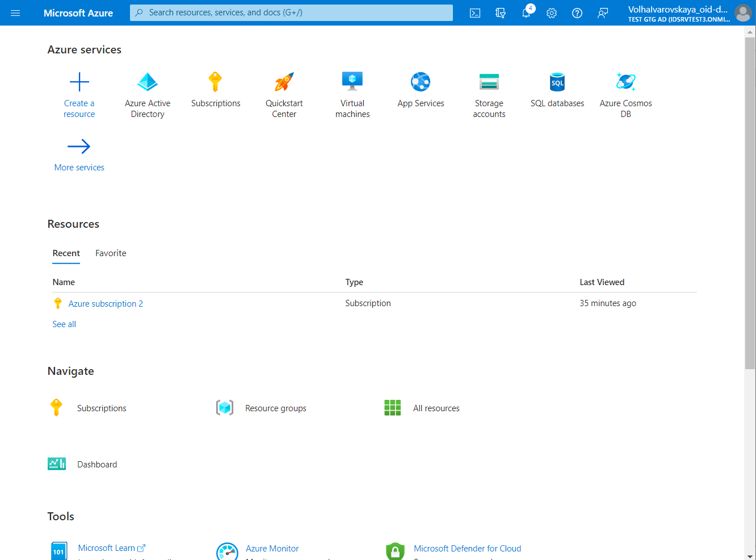Click the search resources input field
Screen dimensions: 756x560
[x=291, y=12]
